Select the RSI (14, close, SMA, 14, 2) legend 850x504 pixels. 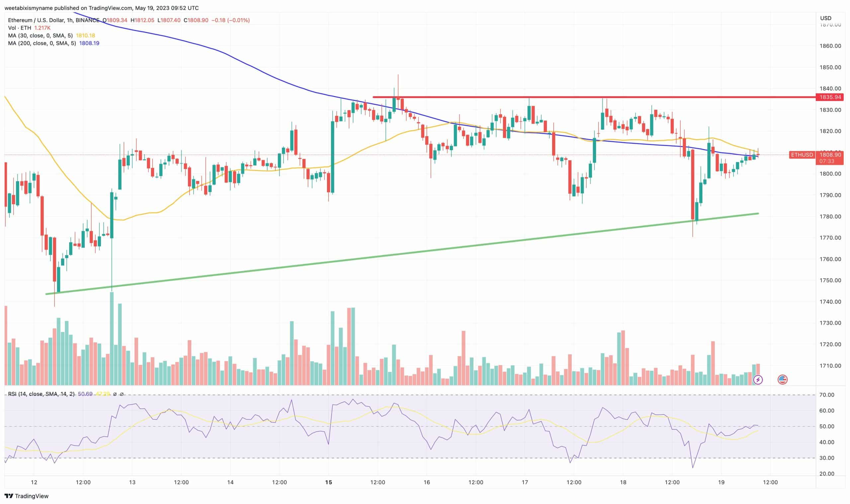coord(42,394)
